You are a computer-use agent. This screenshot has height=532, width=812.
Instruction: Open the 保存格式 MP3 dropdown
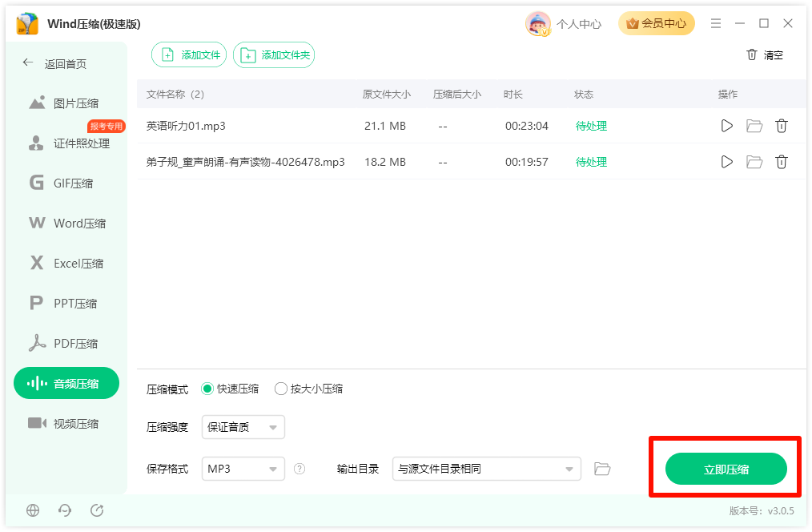pyautogui.click(x=243, y=469)
